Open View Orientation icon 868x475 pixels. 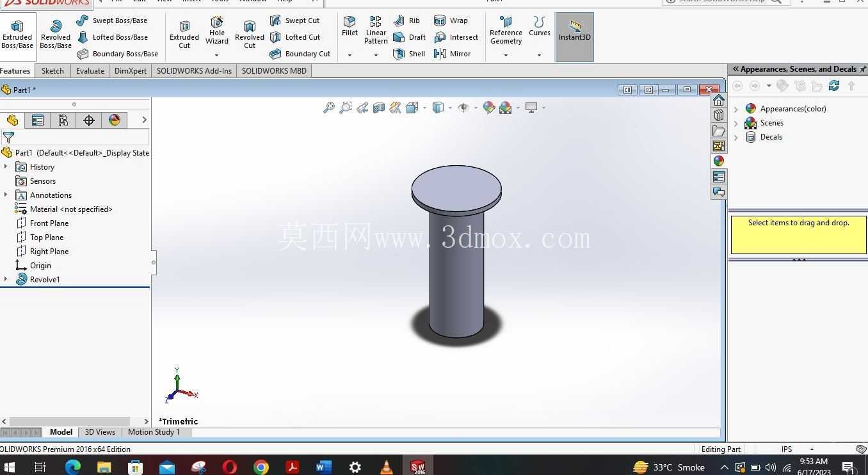click(412, 108)
